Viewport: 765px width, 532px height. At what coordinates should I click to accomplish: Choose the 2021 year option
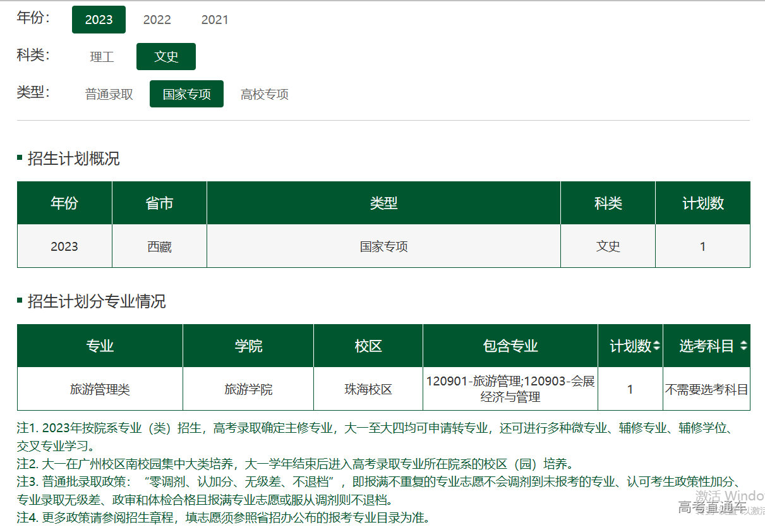215,20
